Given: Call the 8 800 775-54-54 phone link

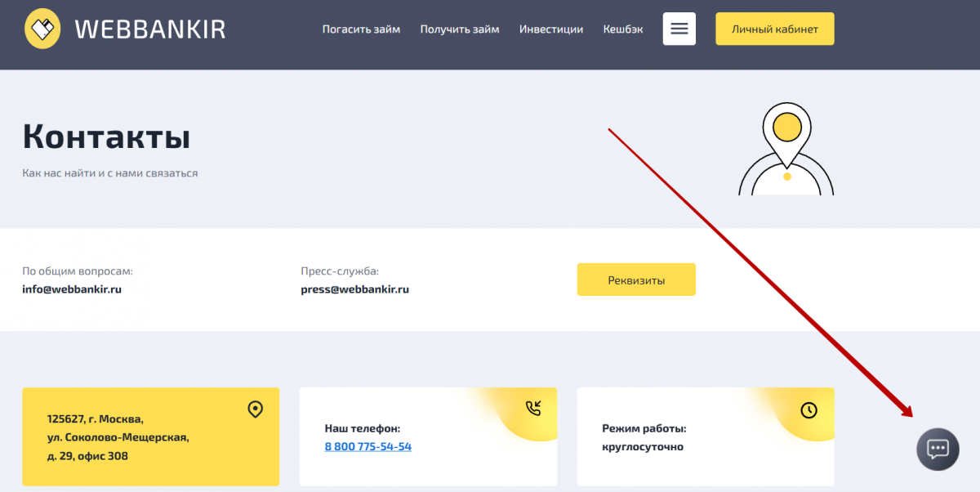Looking at the screenshot, I should click(368, 447).
